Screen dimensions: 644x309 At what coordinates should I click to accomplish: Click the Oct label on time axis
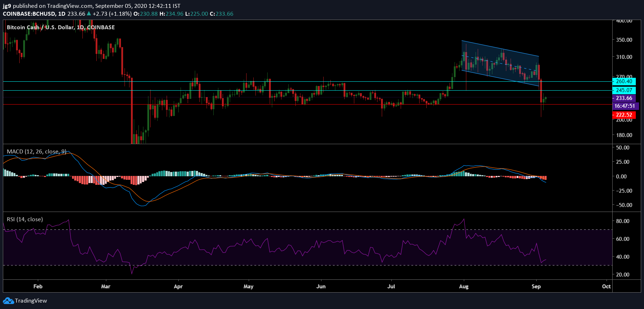[x=606, y=287]
